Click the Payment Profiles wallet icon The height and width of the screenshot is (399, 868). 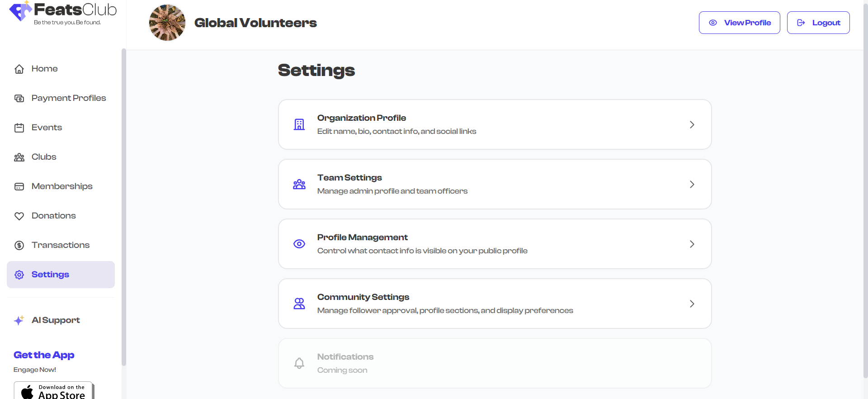click(19, 99)
